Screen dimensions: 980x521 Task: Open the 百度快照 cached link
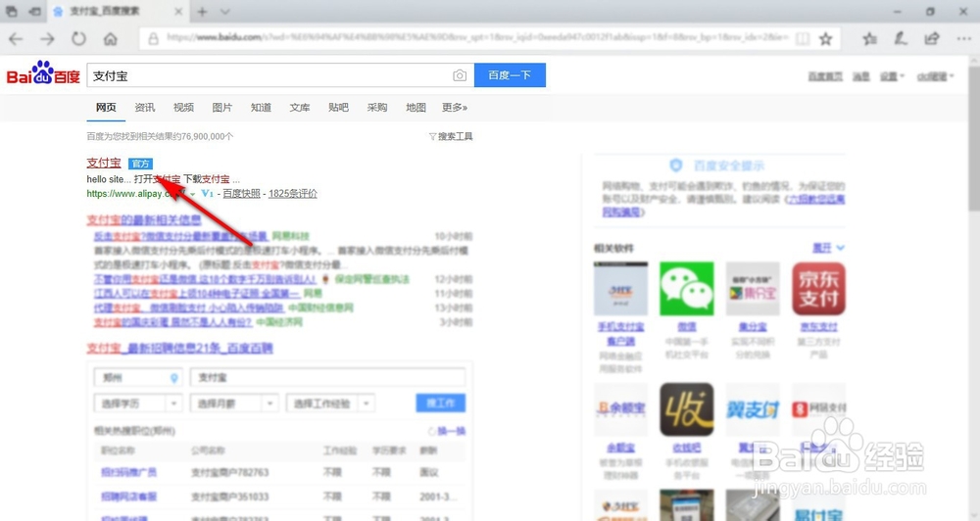[x=241, y=194]
